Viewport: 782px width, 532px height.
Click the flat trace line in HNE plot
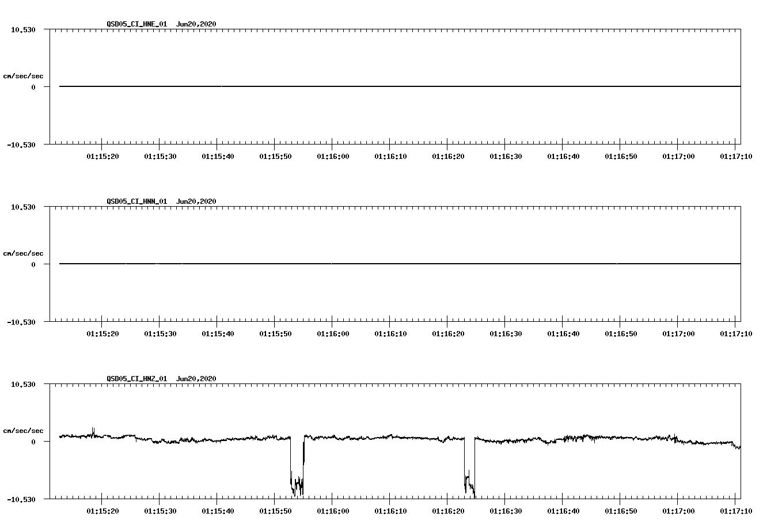[400, 86]
